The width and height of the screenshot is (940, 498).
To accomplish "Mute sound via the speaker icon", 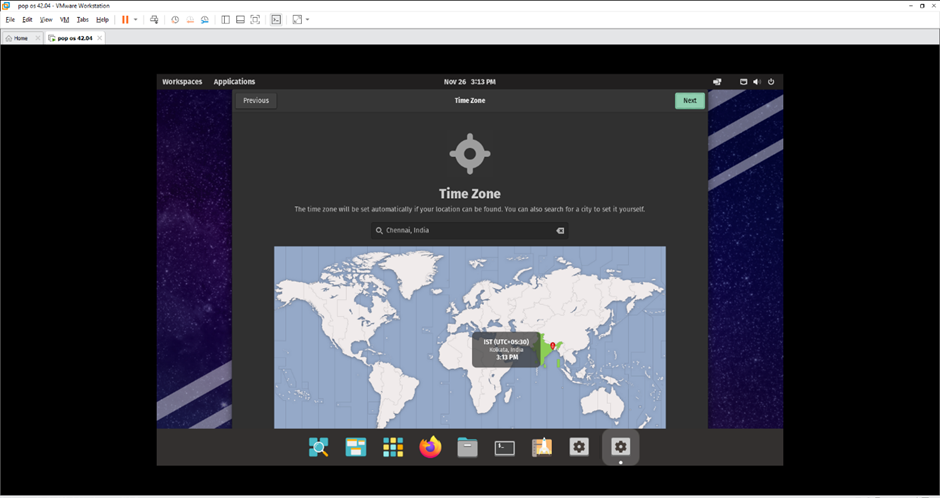I will click(756, 82).
